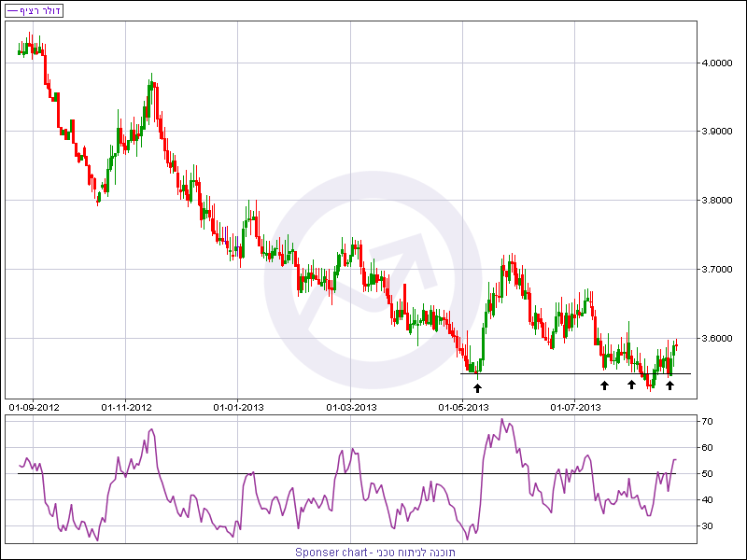Select the 01-11-2012 date label
Screen dimensions: 747x560
(x=126, y=407)
